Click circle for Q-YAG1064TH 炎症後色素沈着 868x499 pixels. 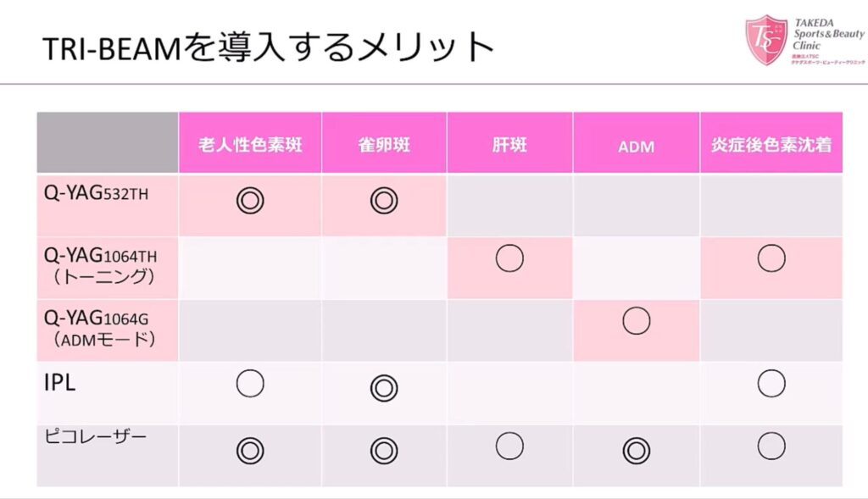click(x=771, y=258)
